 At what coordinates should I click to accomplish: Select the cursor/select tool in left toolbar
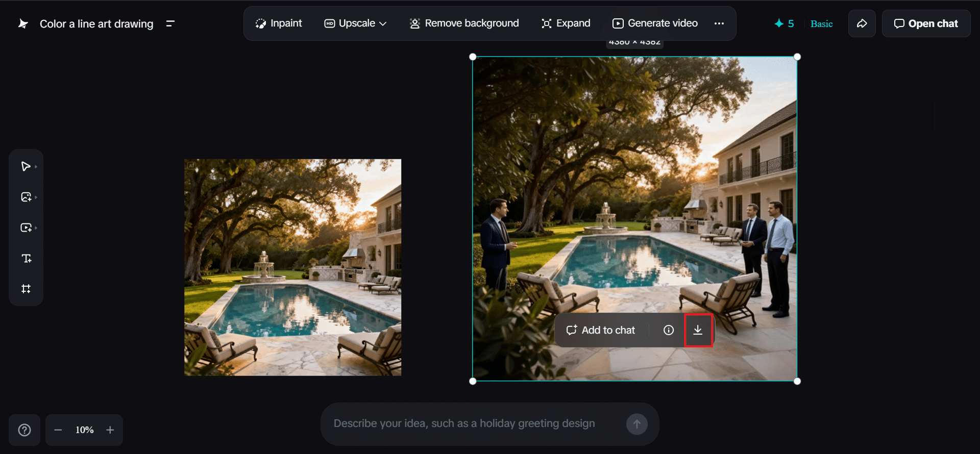coord(26,166)
